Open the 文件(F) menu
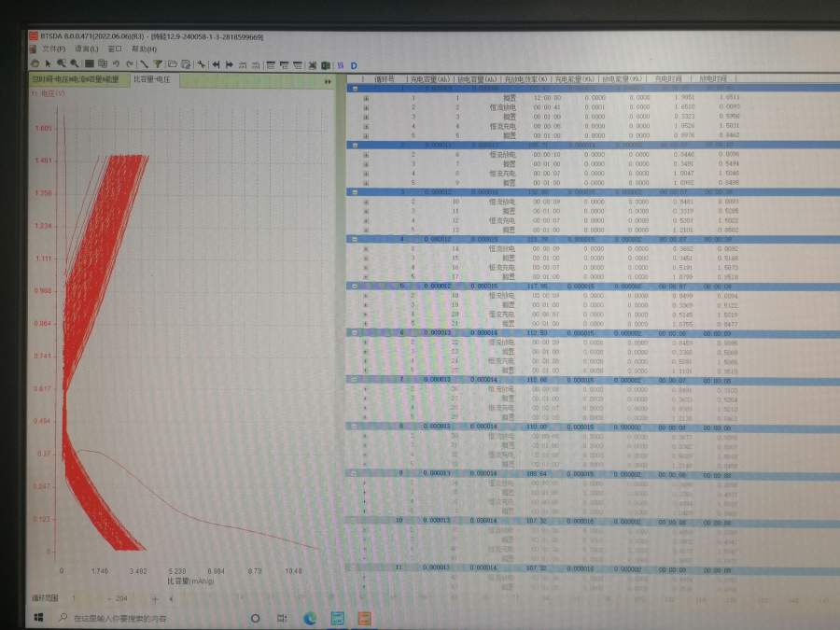 pyautogui.click(x=53, y=49)
